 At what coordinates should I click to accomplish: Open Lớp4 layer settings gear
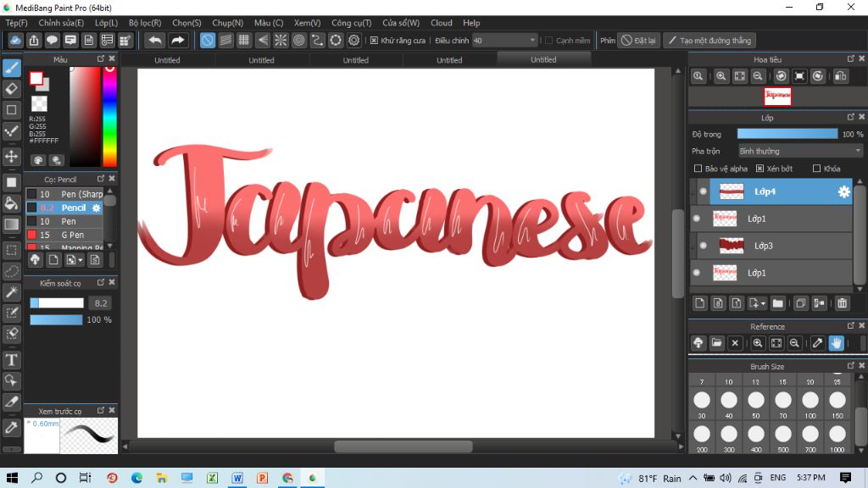[843, 191]
